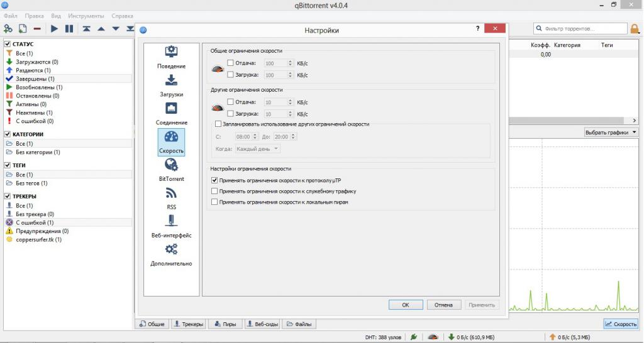Enable alternative Загрузка limit checkbox
This screenshot has height=343, width=644.
(x=230, y=114)
